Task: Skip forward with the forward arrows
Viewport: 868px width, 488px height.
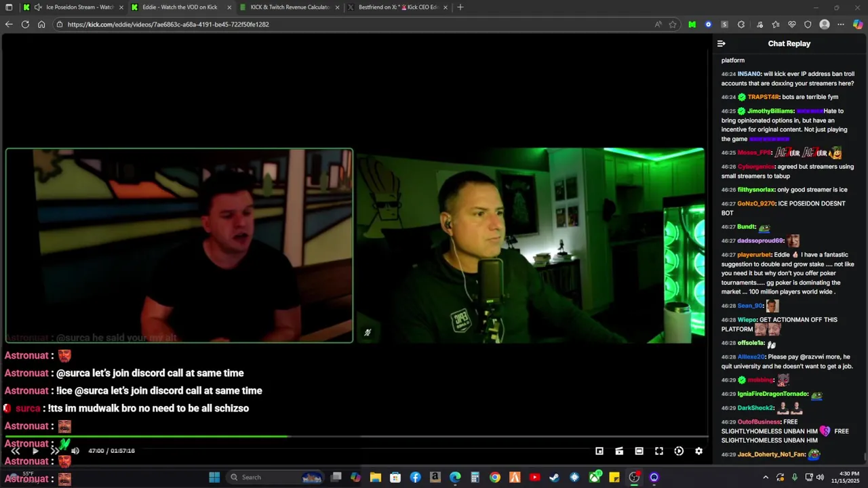Action: [55, 451]
